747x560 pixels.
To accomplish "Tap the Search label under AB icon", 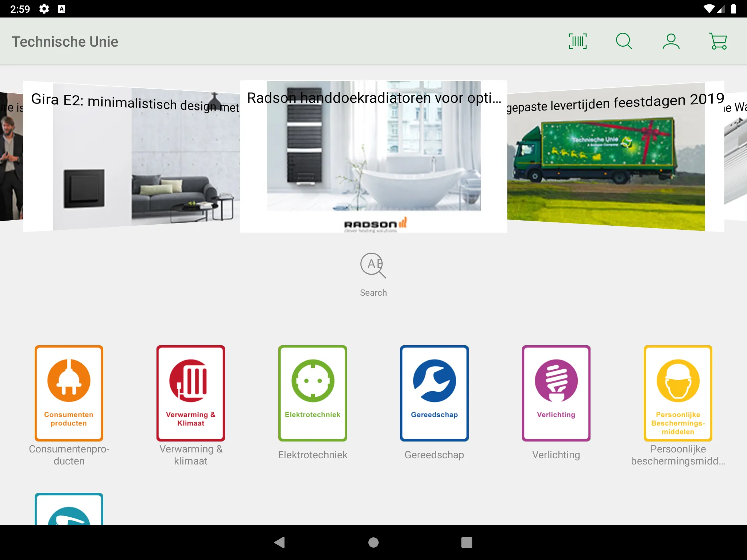I will pyautogui.click(x=373, y=293).
